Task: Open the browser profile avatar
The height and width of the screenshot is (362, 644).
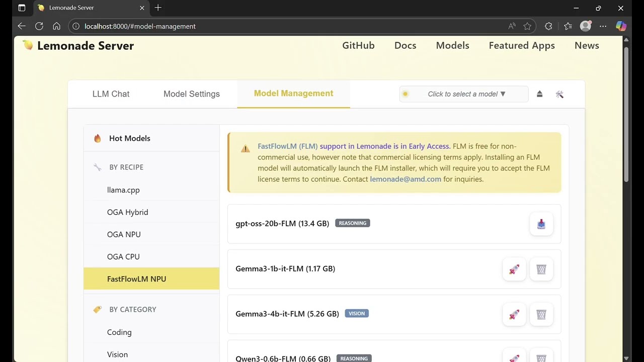Action: [x=586, y=26]
